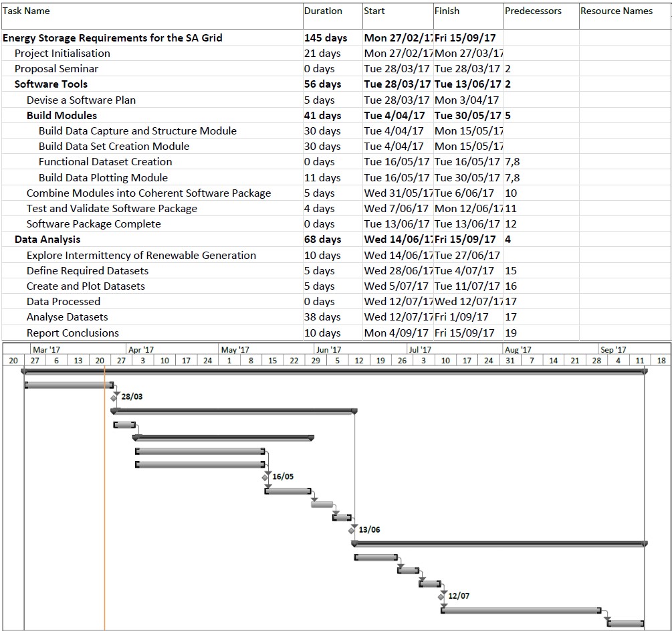This screenshot has width=672, height=631.
Task: Select the 16/05 Functional Dataset Creation milestone
Action: click(x=265, y=478)
